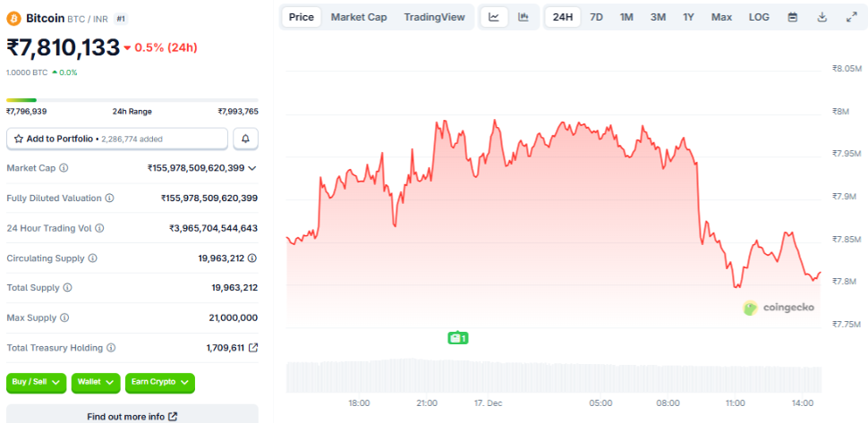Open info icon beside 19,963,212 circulating value
Image resolution: width=868 pixels, height=423 pixels.
click(252, 258)
